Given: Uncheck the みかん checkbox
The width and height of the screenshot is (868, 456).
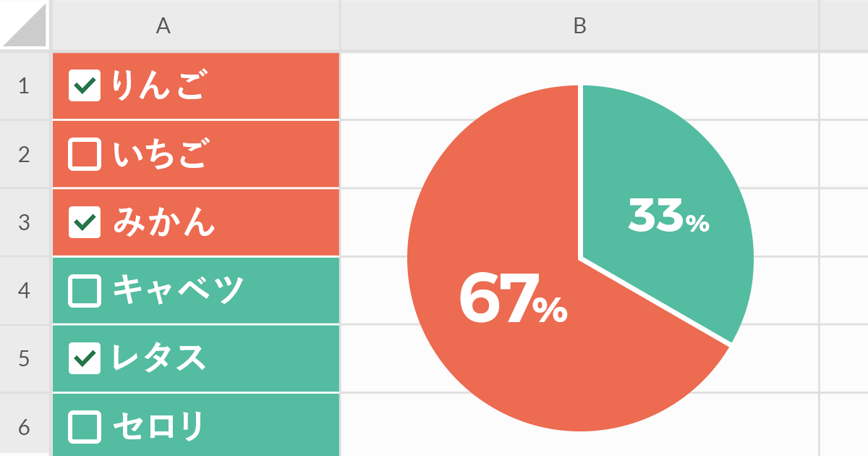Looking at the screenshot, I should [x=85, y=222].
